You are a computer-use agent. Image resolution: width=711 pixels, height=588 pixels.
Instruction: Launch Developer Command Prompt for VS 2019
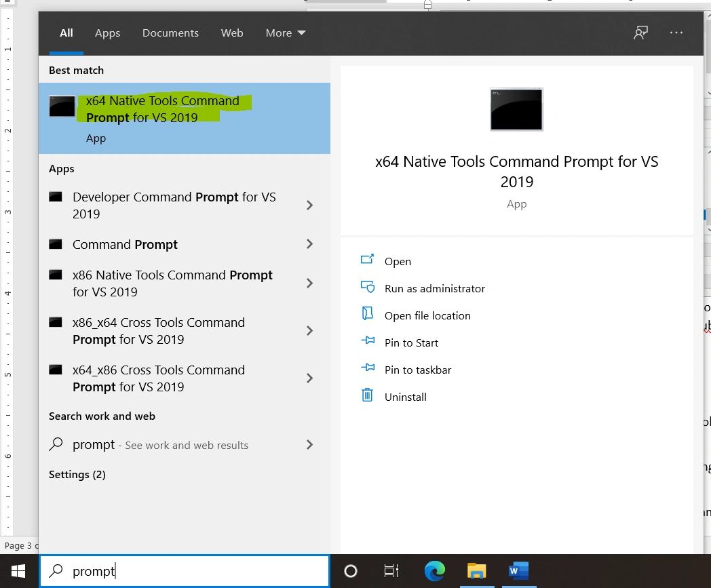point(174,205)
